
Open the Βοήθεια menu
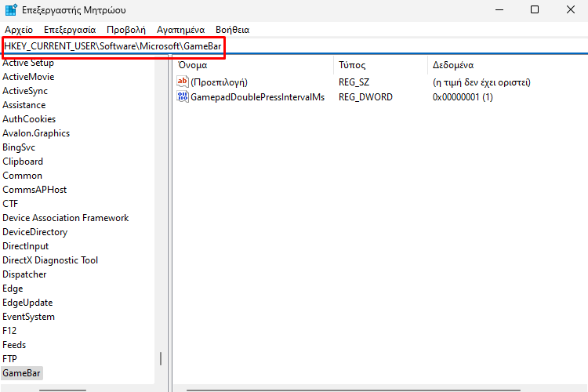click(x=231, y=30)
